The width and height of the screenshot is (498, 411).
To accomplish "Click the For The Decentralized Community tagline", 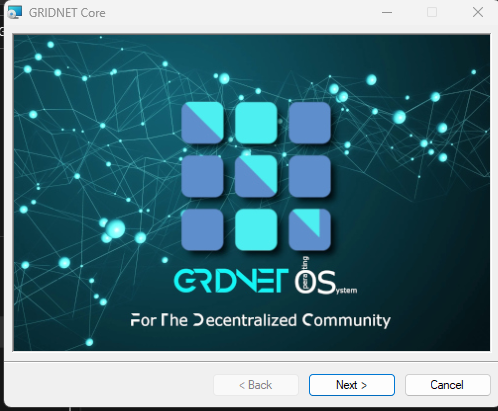I will click(260, 320).
